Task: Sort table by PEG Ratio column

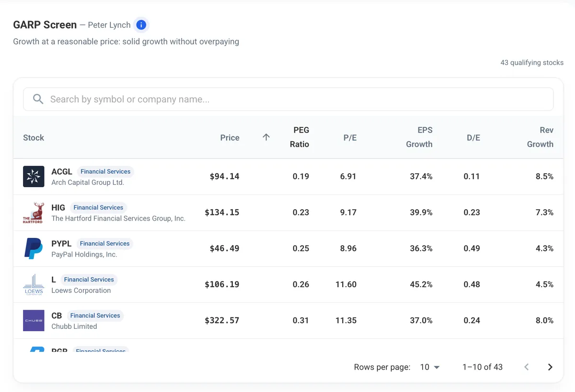Action: tap(299, 137)
